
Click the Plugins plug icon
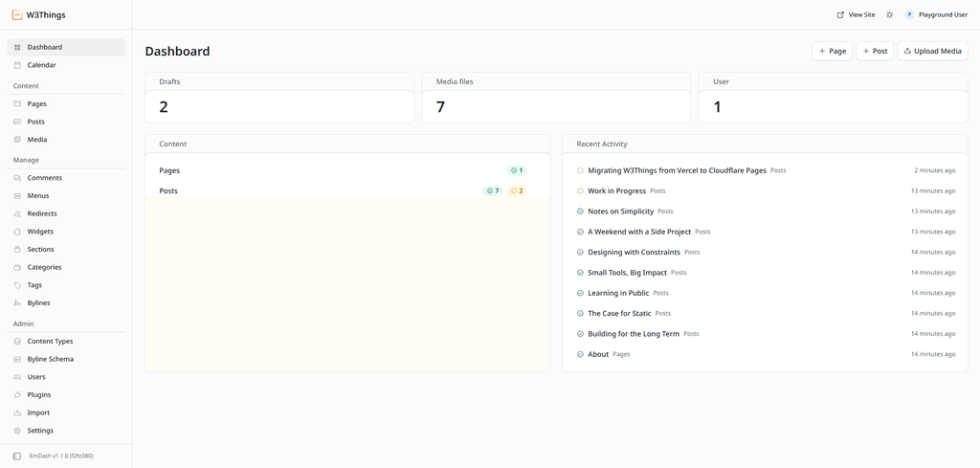[17, 395]
